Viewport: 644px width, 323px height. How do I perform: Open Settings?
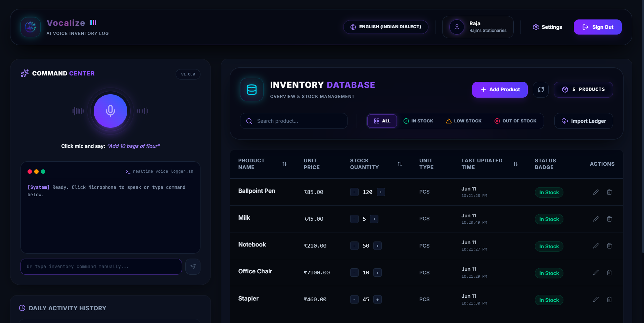547,27
